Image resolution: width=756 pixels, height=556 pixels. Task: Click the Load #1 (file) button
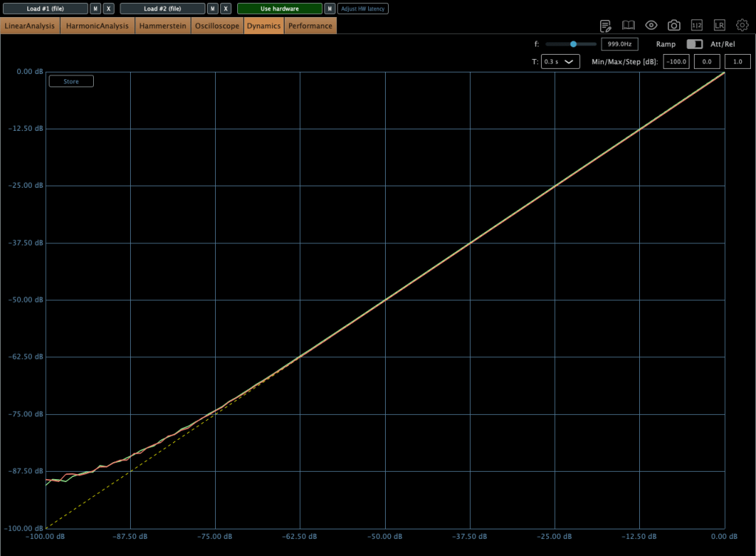pyautogui.click(x=46, y=9)
